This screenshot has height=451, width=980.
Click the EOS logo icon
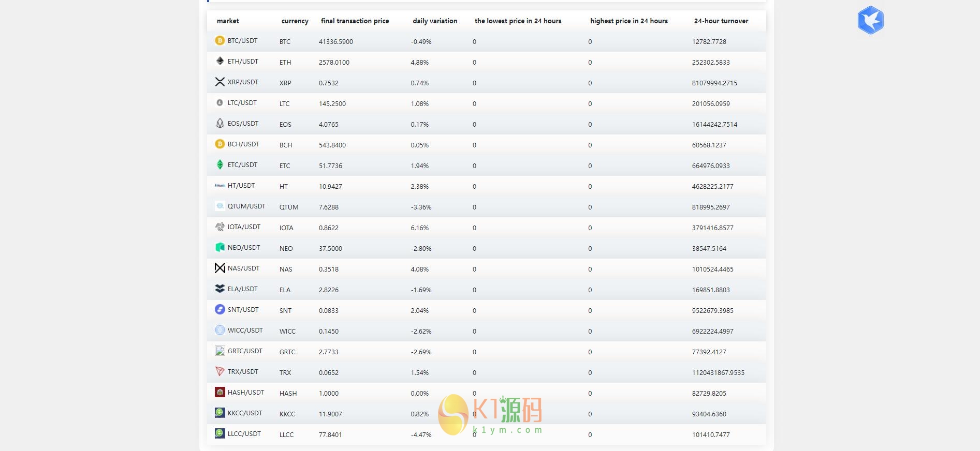pos(220,123)
